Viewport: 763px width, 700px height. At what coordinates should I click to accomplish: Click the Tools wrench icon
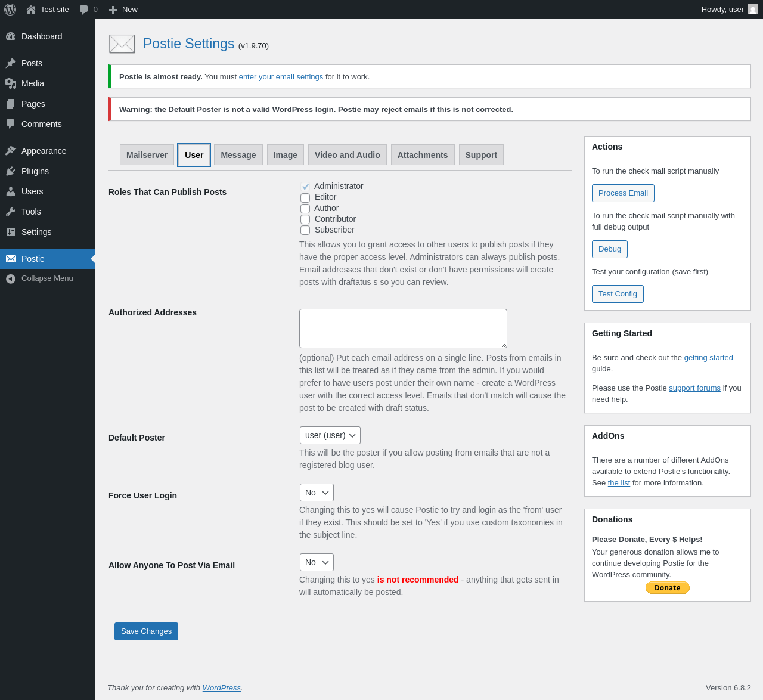tap(11, 212)
